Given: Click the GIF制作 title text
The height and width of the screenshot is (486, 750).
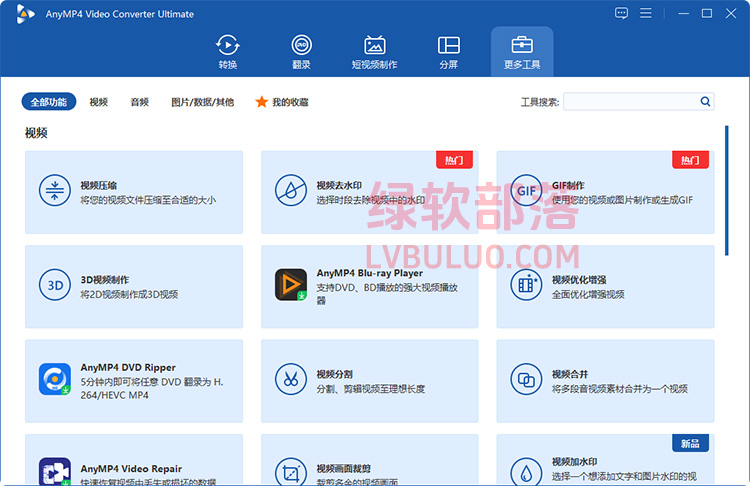Looking at the screenshot, I should pyautogui.click(x=568, y=185).
